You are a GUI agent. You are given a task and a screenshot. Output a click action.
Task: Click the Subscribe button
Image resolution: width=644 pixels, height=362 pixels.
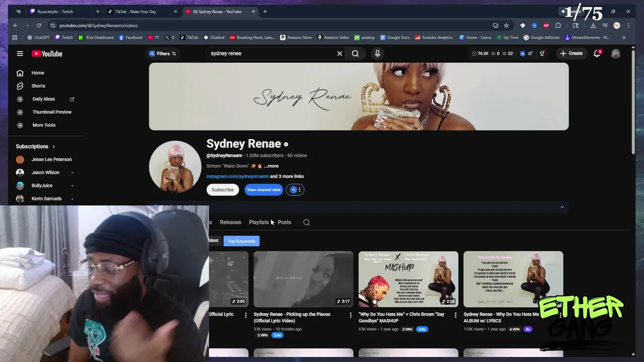tap(222, 190)
